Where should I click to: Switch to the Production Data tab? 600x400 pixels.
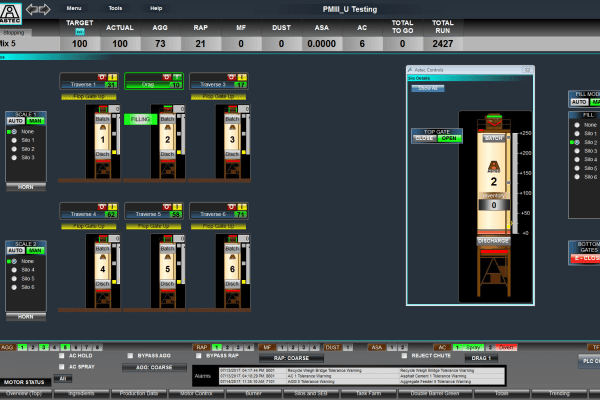point(139,393)
